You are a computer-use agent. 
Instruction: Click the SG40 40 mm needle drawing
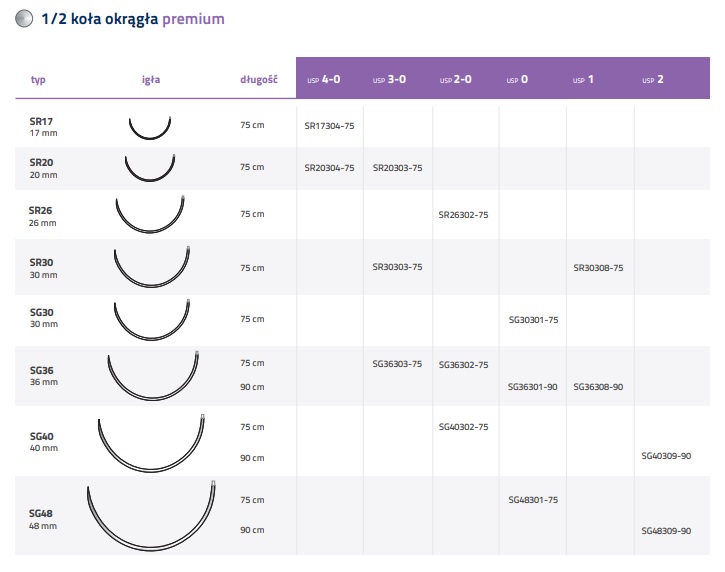[151, 442]
